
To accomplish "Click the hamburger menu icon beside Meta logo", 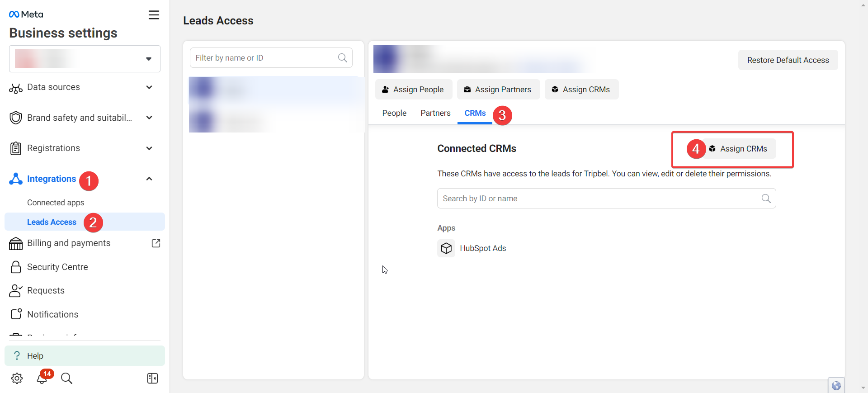I will 154,15.
